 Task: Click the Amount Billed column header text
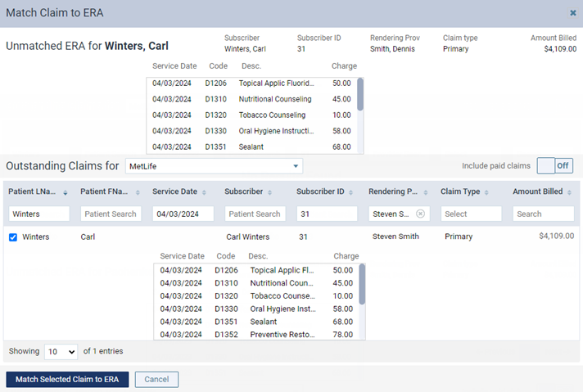click(x=538, y=191)
